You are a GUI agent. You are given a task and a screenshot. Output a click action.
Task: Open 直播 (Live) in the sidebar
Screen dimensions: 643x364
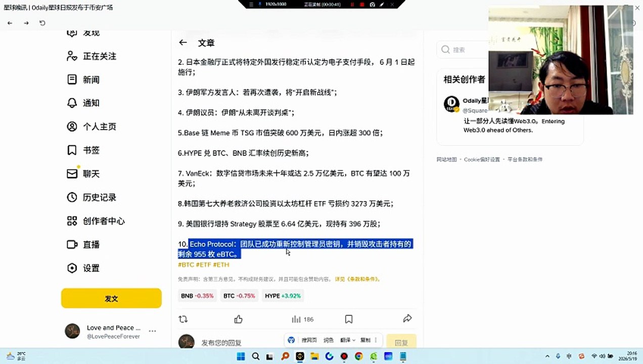point(83,244)
